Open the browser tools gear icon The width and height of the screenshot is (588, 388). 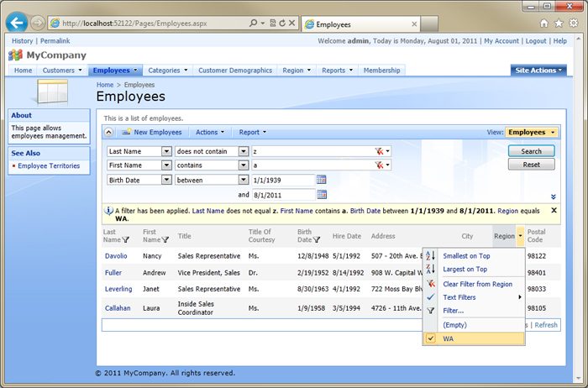[574, 24]
